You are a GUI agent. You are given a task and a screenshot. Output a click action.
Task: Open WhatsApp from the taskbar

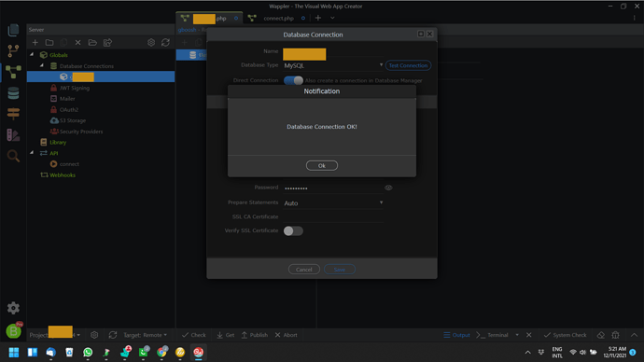tap(88, 352)
